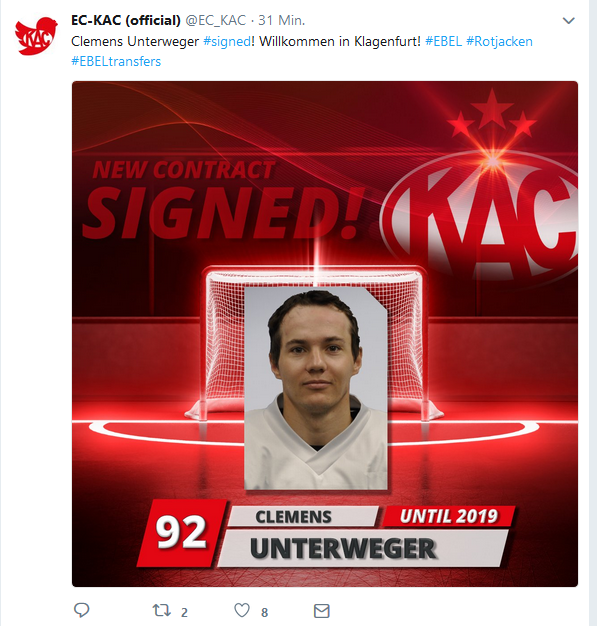Viewport: 597px width, 626px height.
Task: Open EC-KAC (official) profile name
Action: 126,20
